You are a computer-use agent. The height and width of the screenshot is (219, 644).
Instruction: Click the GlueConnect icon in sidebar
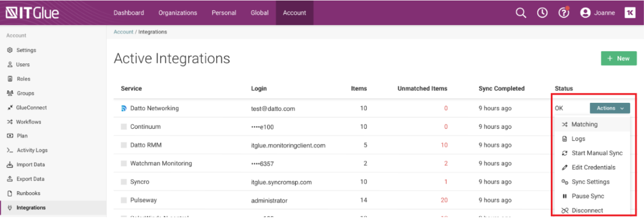click(x=10, y=108)
